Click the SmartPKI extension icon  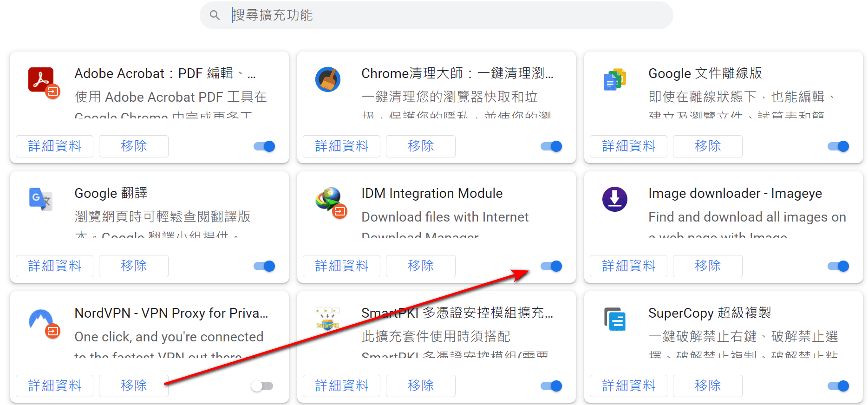point(328,318)
